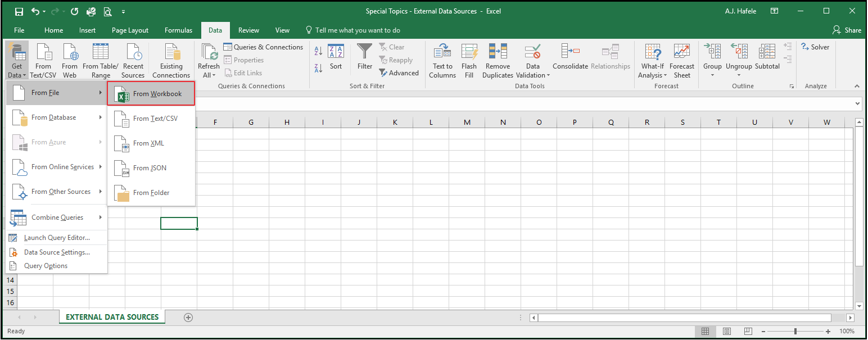Click the Save icon in quick access toolbar

tap(19, 11)
